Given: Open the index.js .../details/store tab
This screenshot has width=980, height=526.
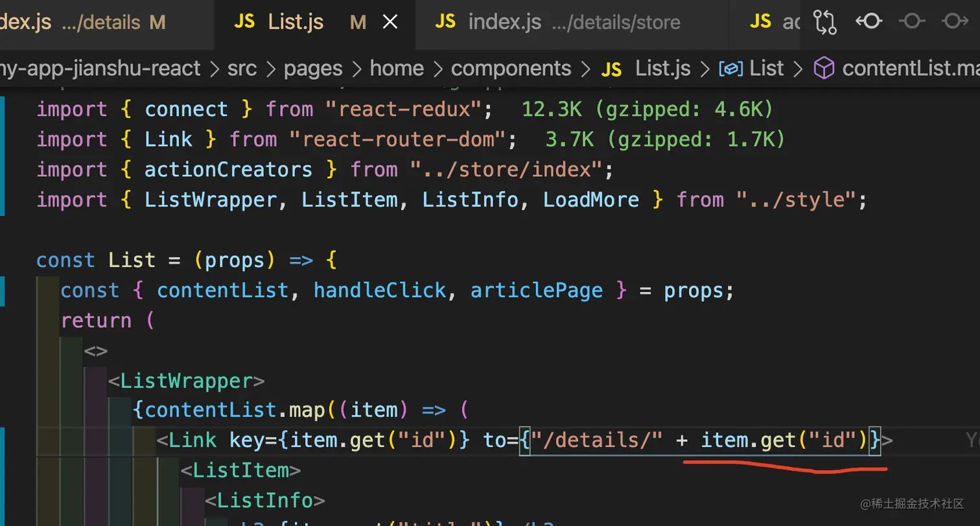Looking at the screenshot, I should [573, 23].
